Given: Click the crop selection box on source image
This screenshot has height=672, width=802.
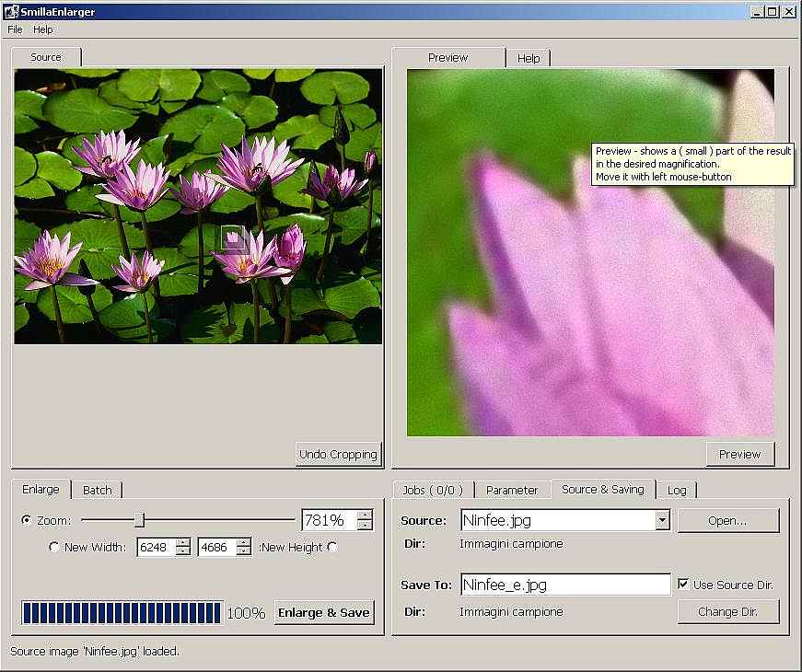Looking at the screenshot, I should (x=232, y=239).
